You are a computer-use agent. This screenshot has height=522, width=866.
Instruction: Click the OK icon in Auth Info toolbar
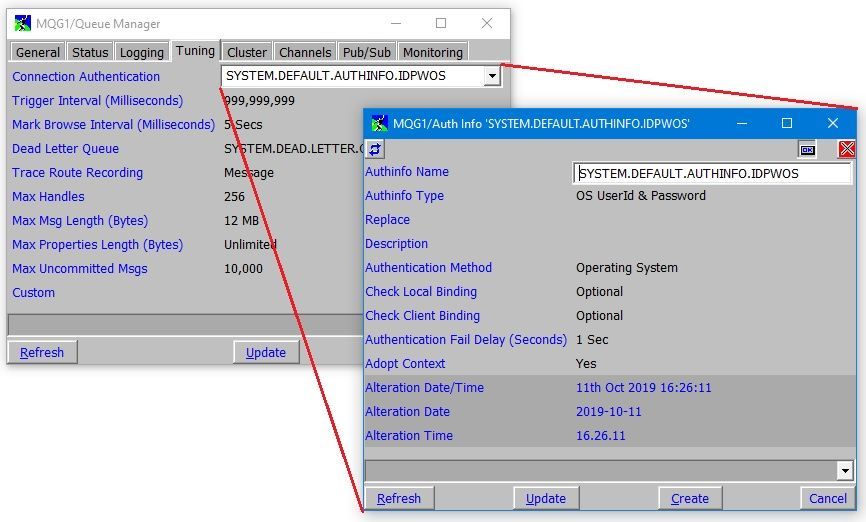[x=807, y=149]
